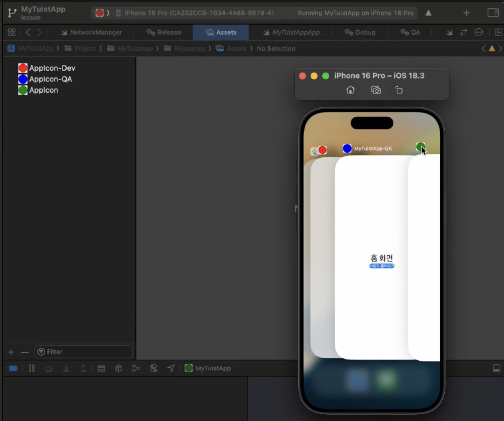Open the scheme selector with red icon
Image resolution: width=504 pixels, height=421 pixels.
point(100,13)
